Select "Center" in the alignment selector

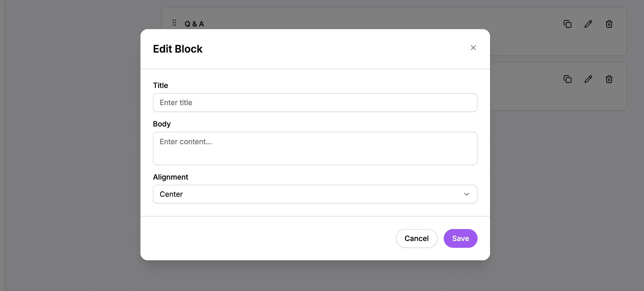[171, 194]
